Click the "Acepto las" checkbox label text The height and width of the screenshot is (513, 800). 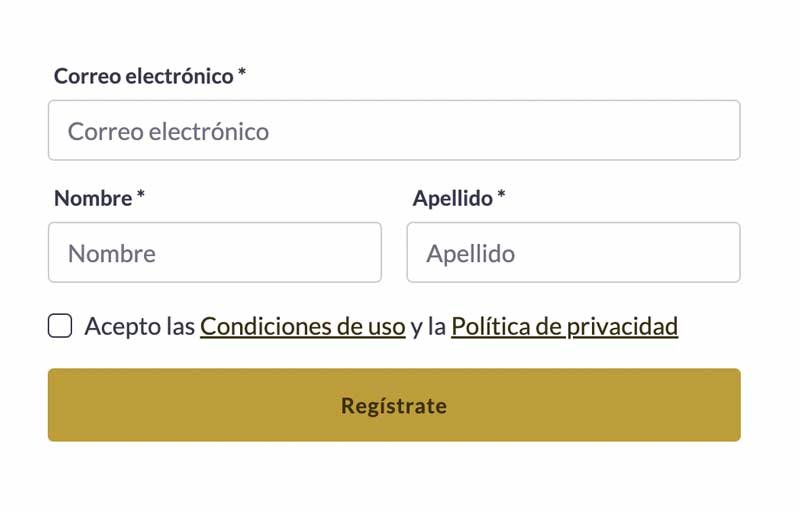(x=139, y=326)
